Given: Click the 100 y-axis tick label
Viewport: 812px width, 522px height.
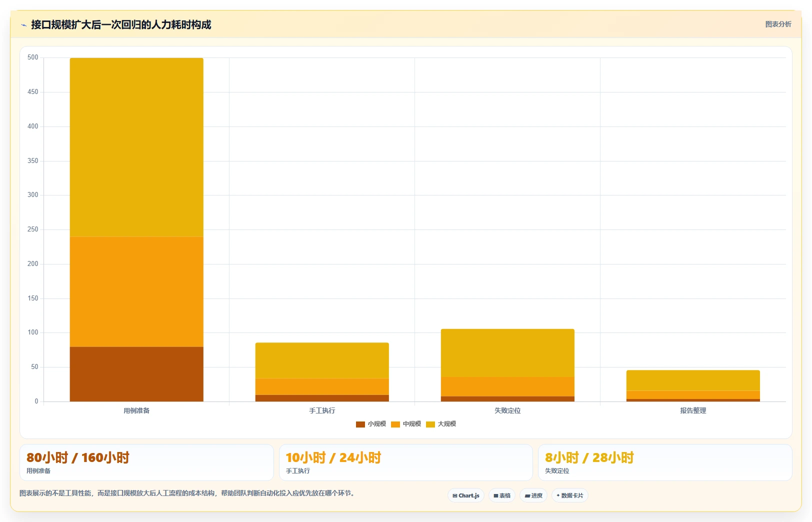Looking at the screenshot, I should (x=33, y=332).
